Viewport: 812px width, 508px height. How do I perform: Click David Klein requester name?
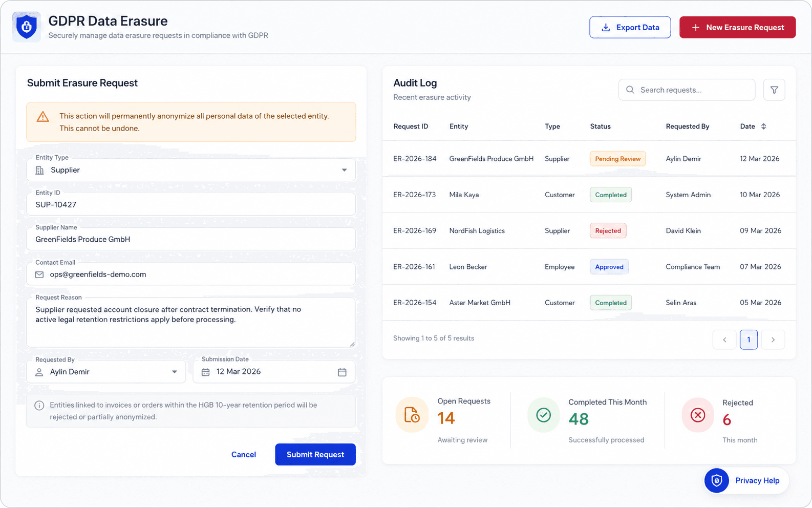(x=683, y=231)
